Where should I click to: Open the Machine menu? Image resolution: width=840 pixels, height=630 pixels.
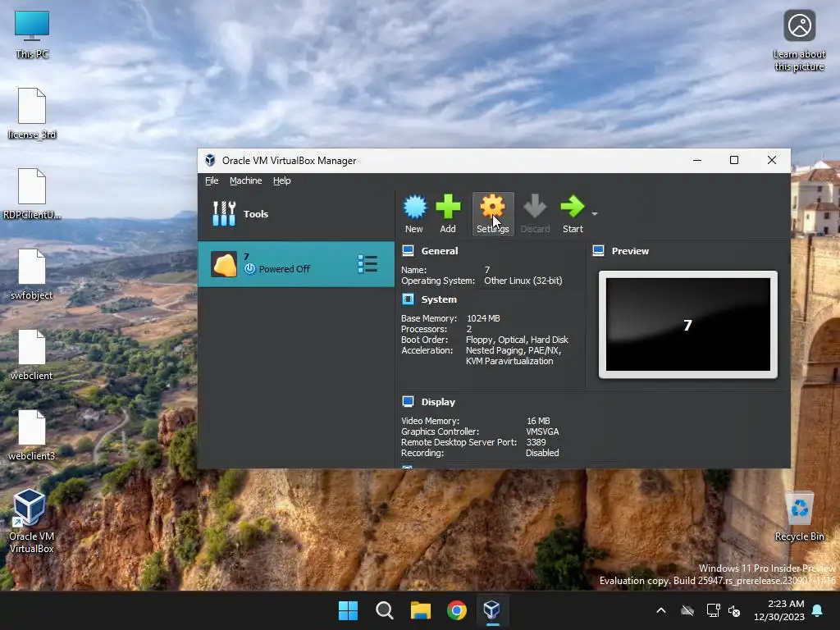click(x=246, y=180)
